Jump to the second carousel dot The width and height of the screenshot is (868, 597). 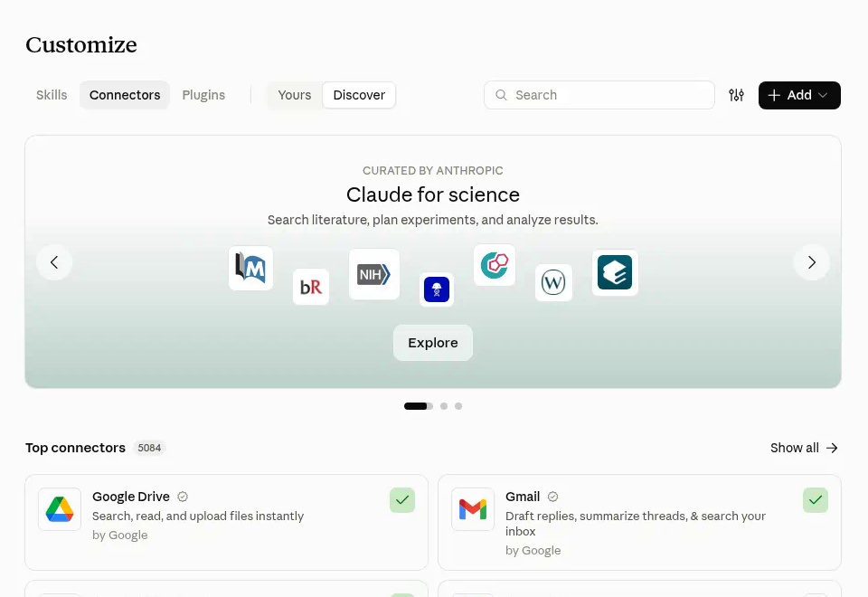[x=444, y=406]
